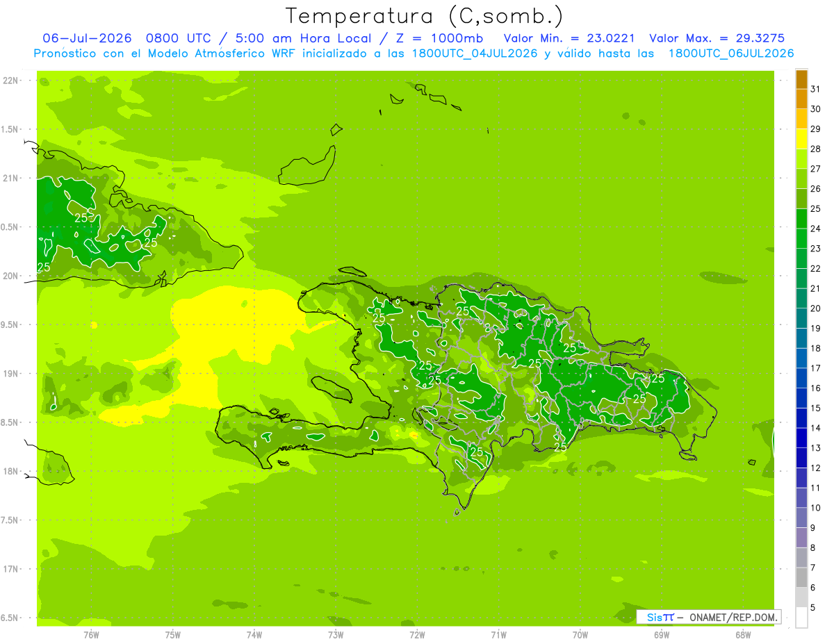Click the 17N latitude axis label
The width and height of the screenshot is (834, 644).
(x=11, y=569)
